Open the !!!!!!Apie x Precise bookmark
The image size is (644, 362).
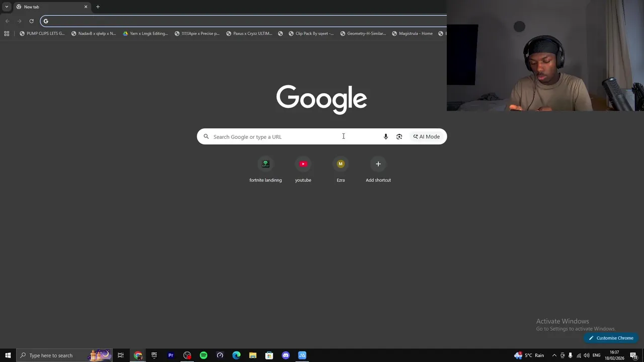[x=197, y=34]
